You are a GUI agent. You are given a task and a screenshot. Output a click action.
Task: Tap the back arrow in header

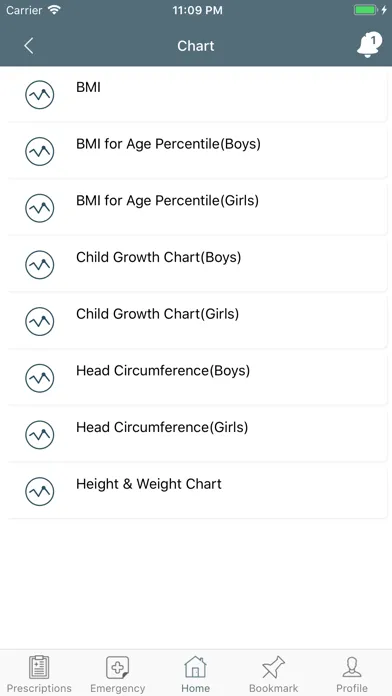coord(29,46)
